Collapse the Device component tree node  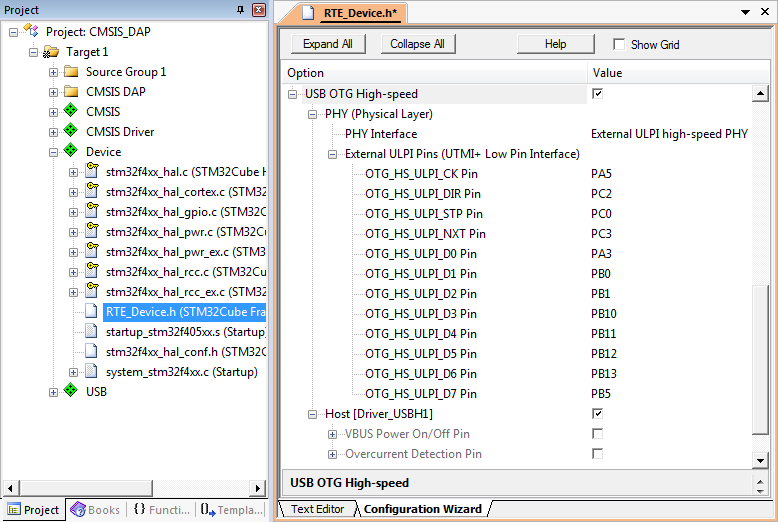click(x=53, y=152)
